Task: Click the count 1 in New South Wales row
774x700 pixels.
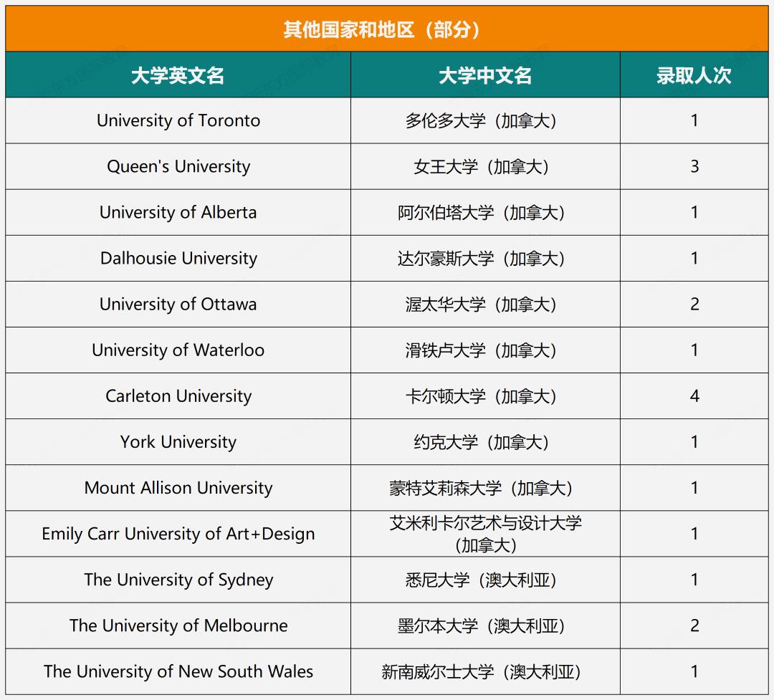Action: [x=694, y=671]
